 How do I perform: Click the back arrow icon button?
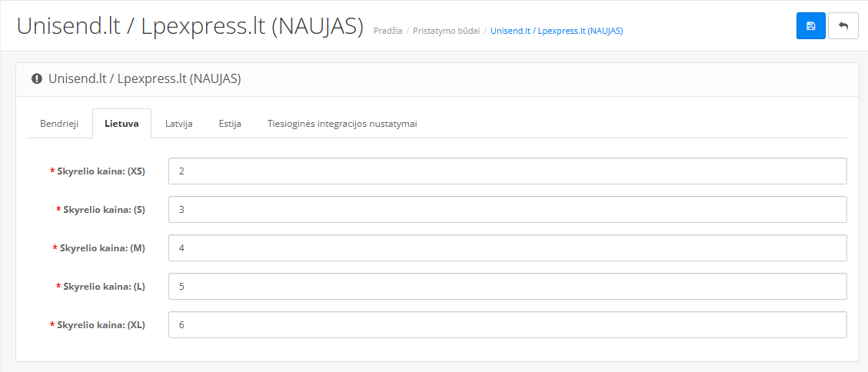tap(843, 25)
